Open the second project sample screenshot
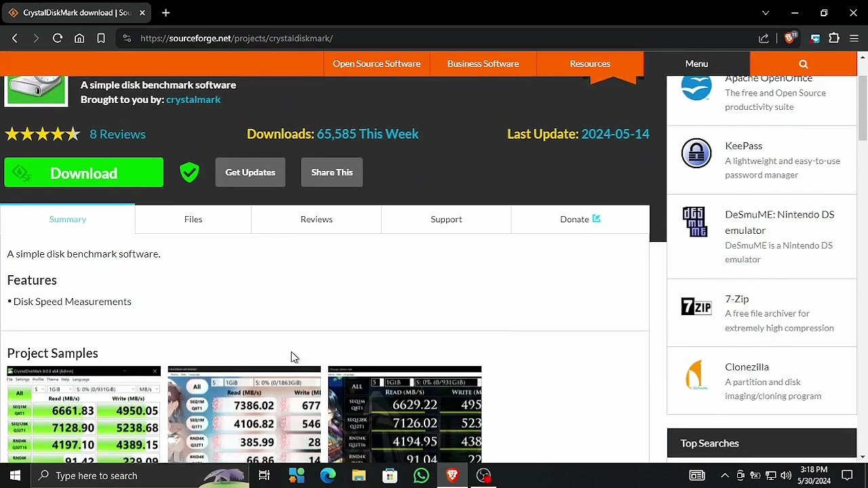 (x=244, y=415)
